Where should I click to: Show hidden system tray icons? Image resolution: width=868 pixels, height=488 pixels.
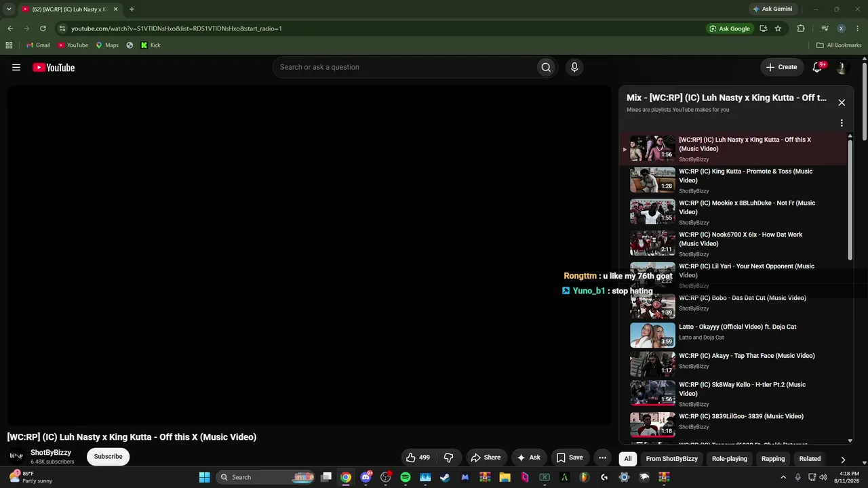coord(783,477)
